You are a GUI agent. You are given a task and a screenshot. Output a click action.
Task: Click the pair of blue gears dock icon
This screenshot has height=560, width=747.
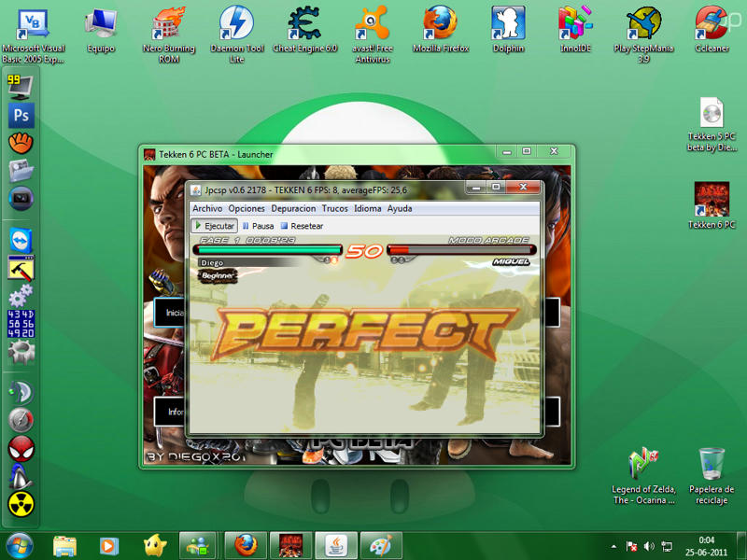21,296
